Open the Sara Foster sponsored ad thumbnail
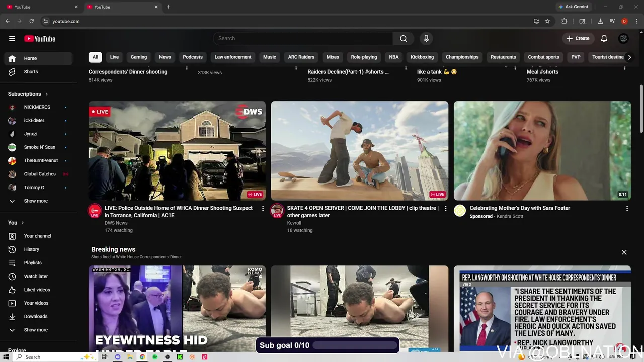 coord(542,151)
